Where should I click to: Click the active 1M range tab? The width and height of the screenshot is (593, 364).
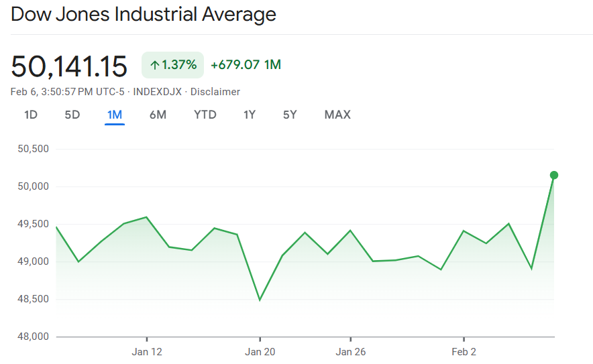click(115, 115)
